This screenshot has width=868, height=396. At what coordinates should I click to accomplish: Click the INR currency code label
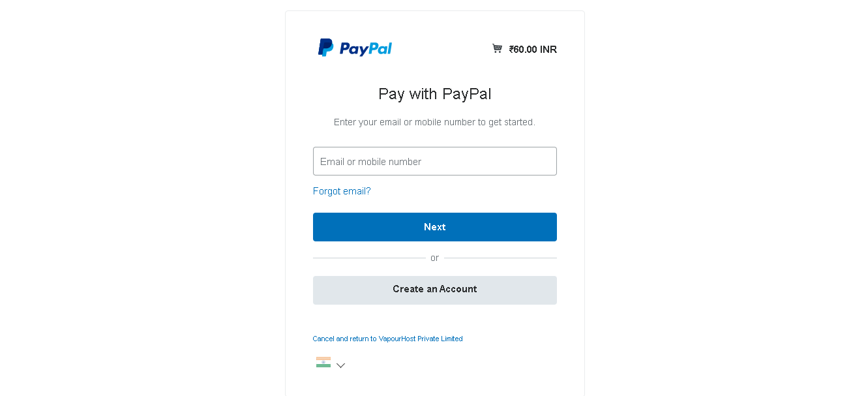tap(548, 49)
